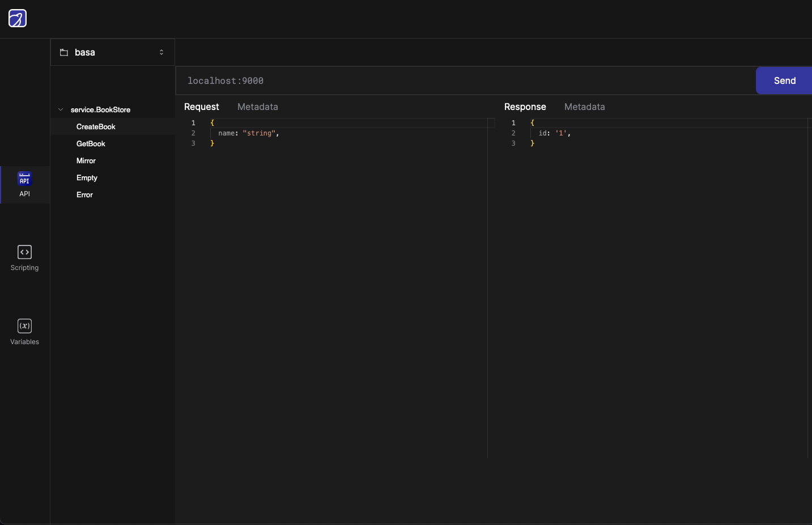The width and height of the screenshot is (812, 525).
Task: Open the Variables section icon
Action: (x=24, y=325)
